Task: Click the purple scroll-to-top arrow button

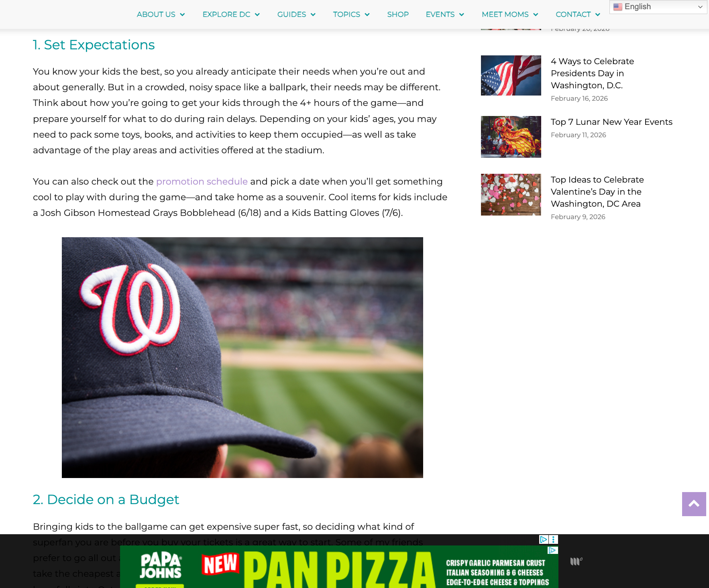Action: click(x=694, y=504)
